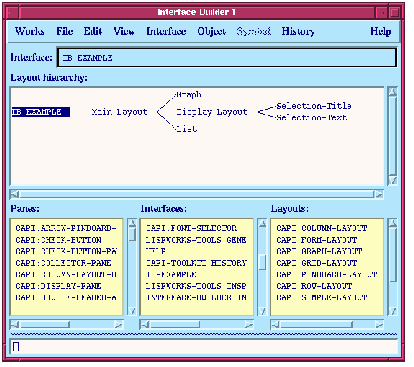414x367 pixels.
Task: Select CAPI COLUMN-LAYOUT in Layouts list
Action: (322, 228)
